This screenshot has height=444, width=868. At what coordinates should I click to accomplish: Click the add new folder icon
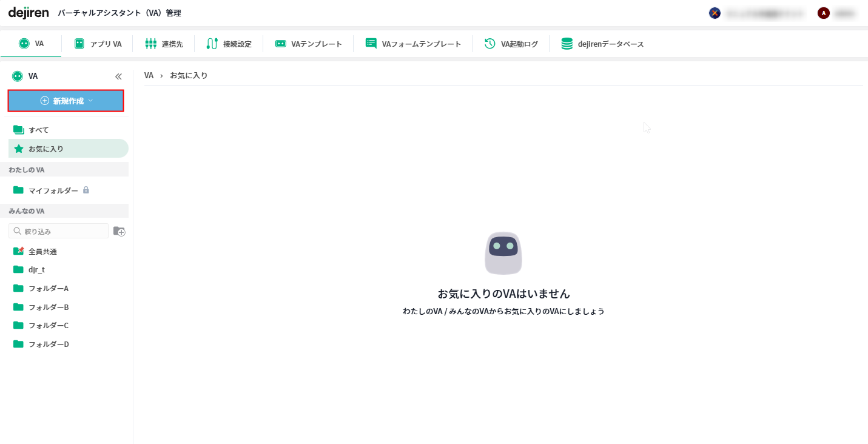(x=119, y=231)
